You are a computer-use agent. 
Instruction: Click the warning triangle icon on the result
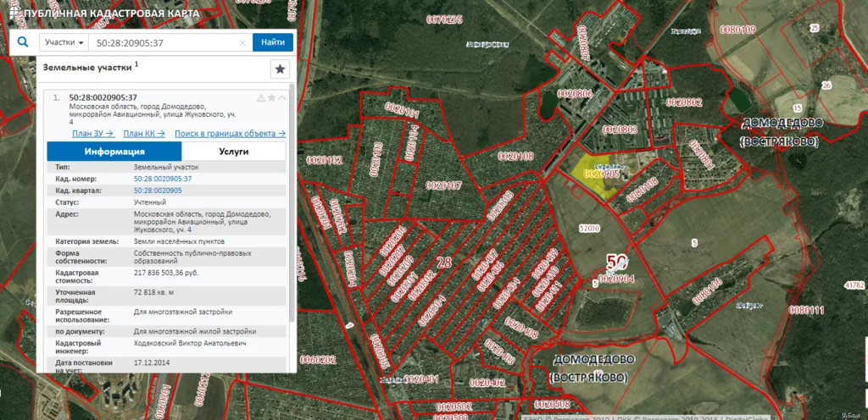[261, 98]
